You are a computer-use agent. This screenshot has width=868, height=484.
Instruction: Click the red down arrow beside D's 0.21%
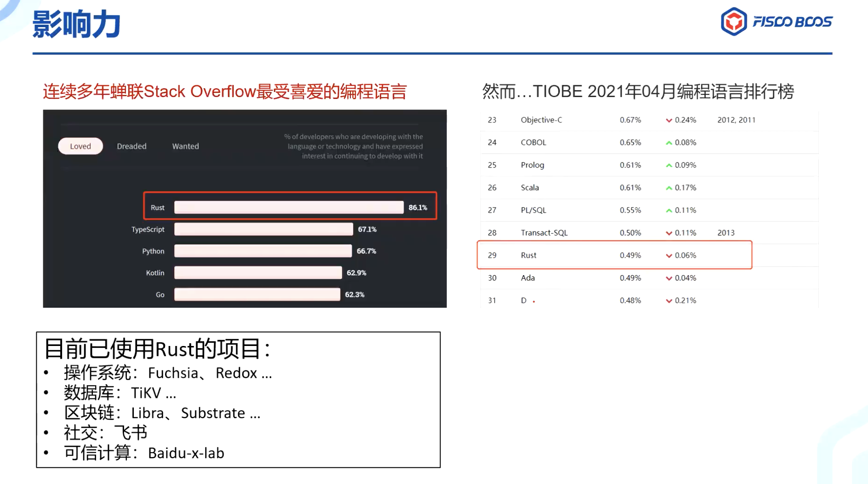(669, 301)
